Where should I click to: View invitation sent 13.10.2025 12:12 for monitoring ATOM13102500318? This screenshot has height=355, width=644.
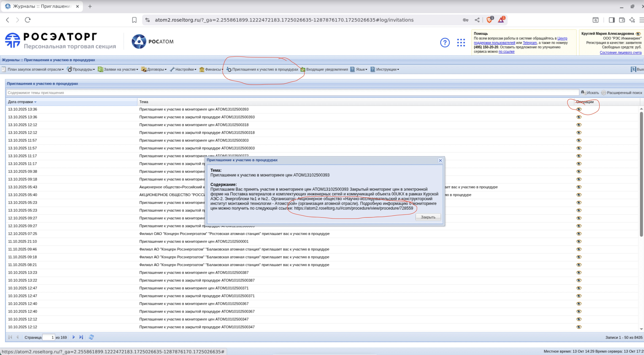[x=579, y=125]
